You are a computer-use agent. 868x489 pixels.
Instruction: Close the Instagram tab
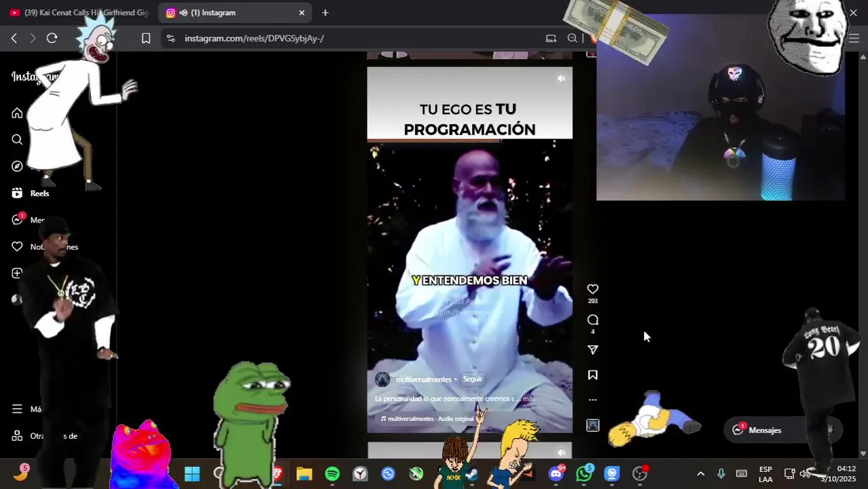click(x=302, y=13)
